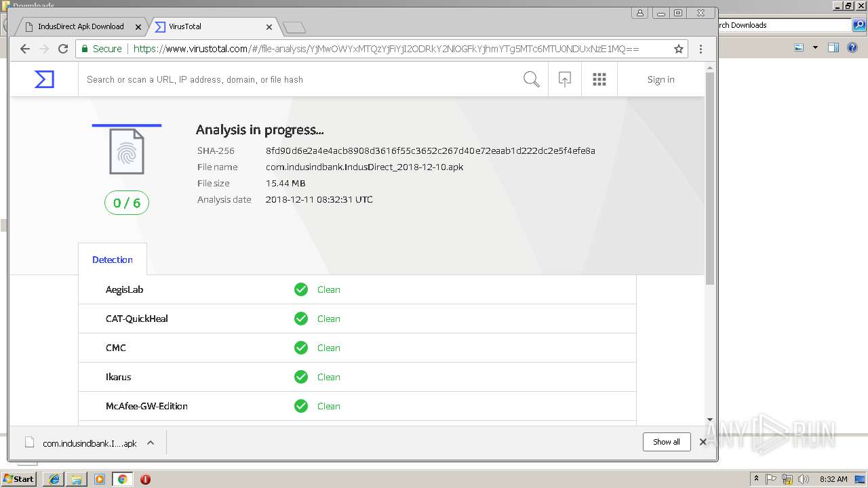Viewport: 868px width, 488px height.
Task: Close the downloads bar
Action: (x=703, y=442)
